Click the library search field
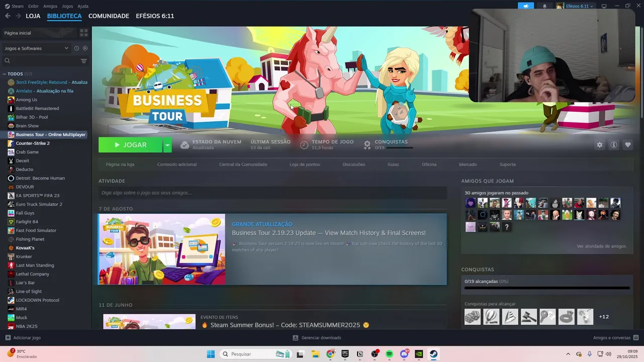Image resolution: width=644 pixels, height=362 pixels. (40, 61)
